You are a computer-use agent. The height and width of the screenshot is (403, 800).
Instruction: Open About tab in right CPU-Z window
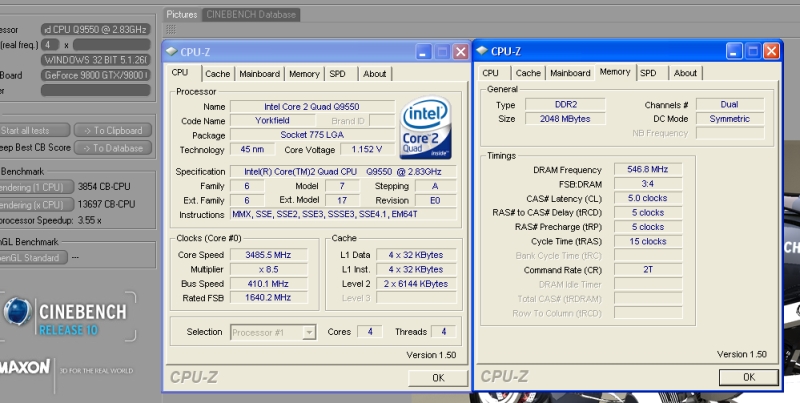coord(685,73)
